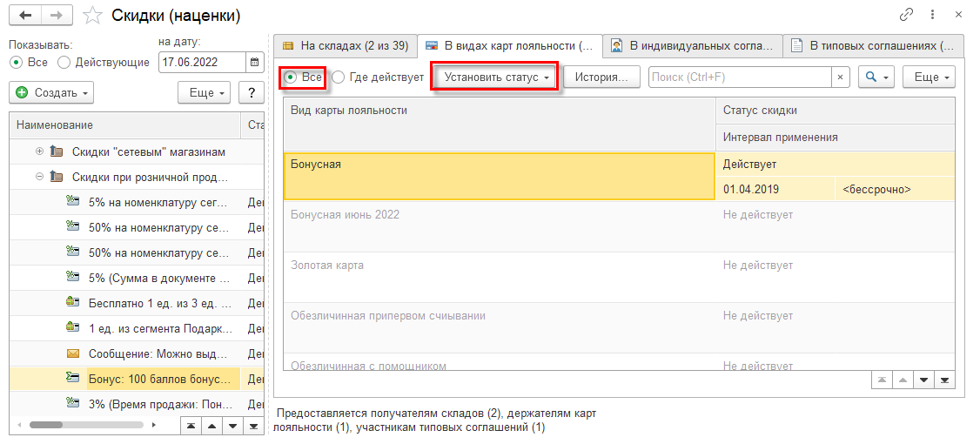The height and width of the screenshot is (444, 980).
Task: Open the 'Установить статус' dropdown
Action: pos(496,77)
